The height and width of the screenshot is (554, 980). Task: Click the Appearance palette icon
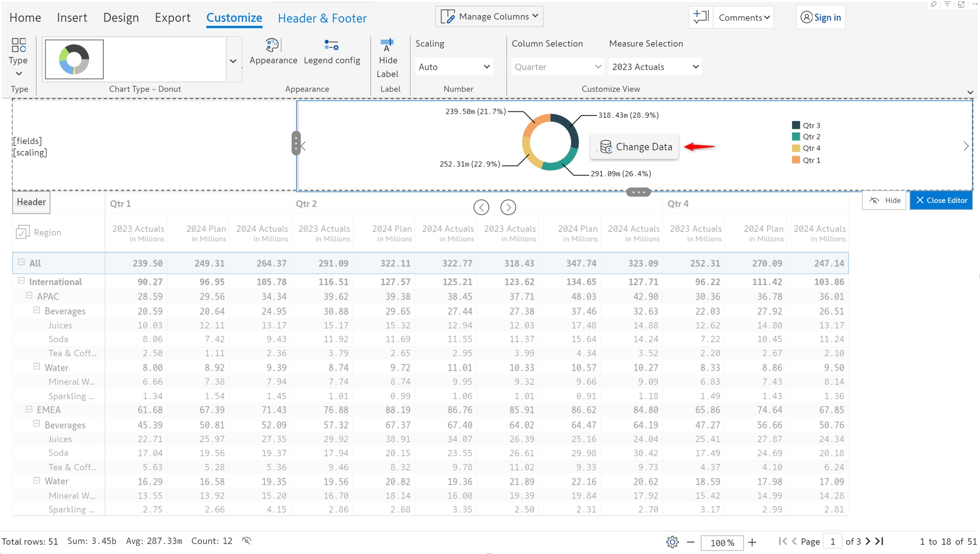coord(272,45)
